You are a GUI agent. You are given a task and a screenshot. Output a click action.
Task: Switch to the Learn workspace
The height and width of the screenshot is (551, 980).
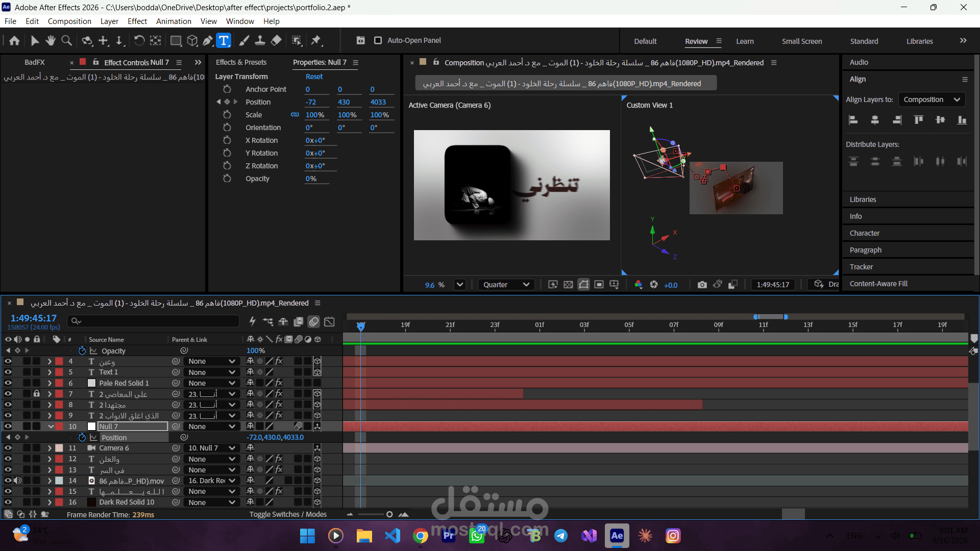745,41
